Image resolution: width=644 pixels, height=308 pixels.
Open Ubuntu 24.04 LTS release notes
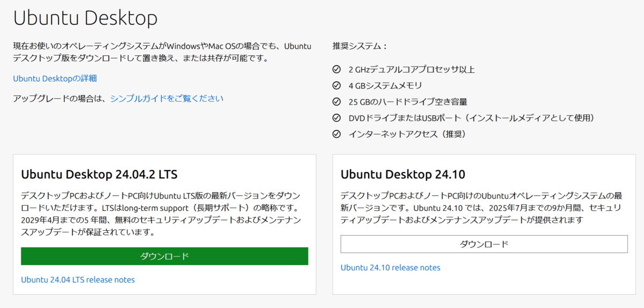pyautogui.click(x=78, y=280)
